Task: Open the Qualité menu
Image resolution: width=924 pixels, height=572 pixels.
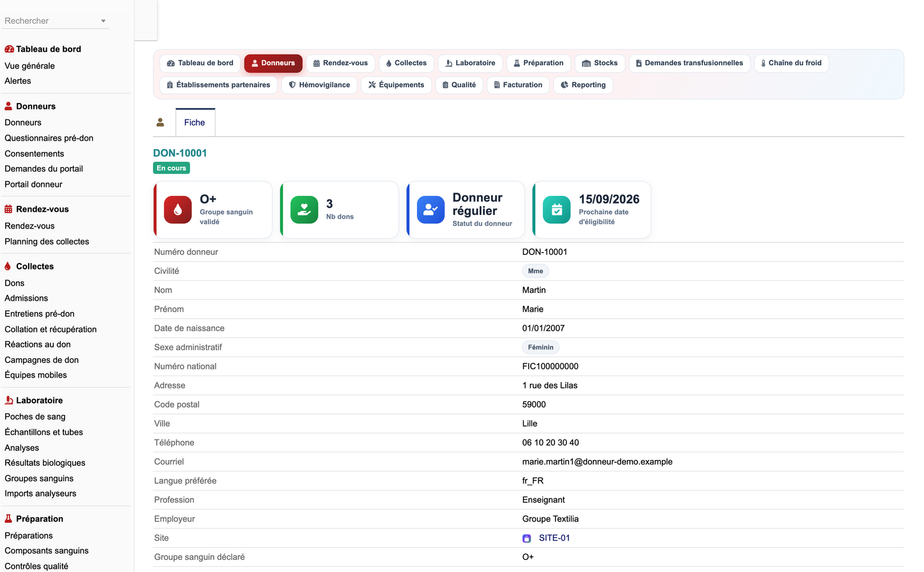Action: 459,85
